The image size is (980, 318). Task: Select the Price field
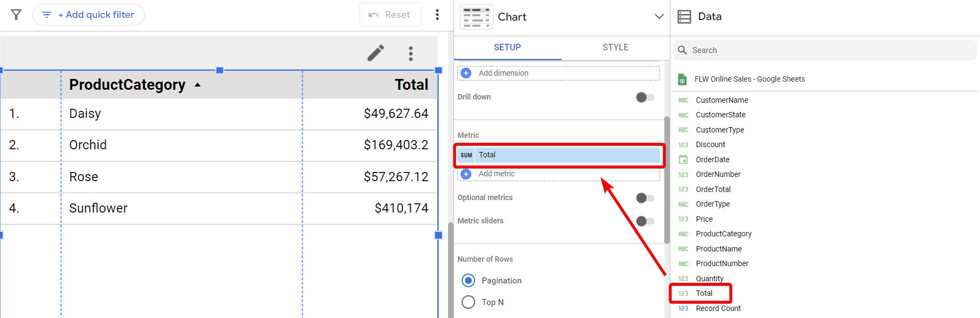[704, 219]
